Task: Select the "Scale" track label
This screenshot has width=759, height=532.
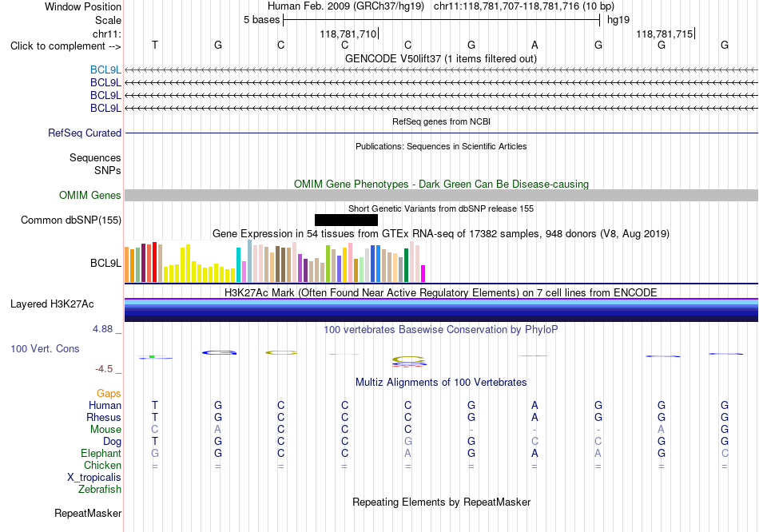Action: coord(108,20)
